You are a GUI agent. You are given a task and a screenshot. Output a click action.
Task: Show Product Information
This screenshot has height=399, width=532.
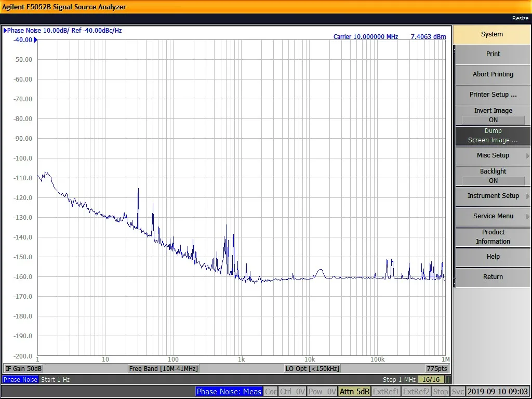tap(493, 237)
